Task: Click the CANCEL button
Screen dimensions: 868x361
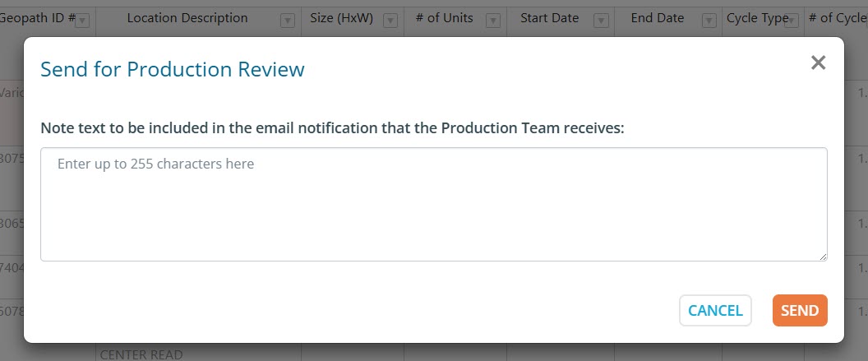Action: pyautogui.click(x=715, y=310)
